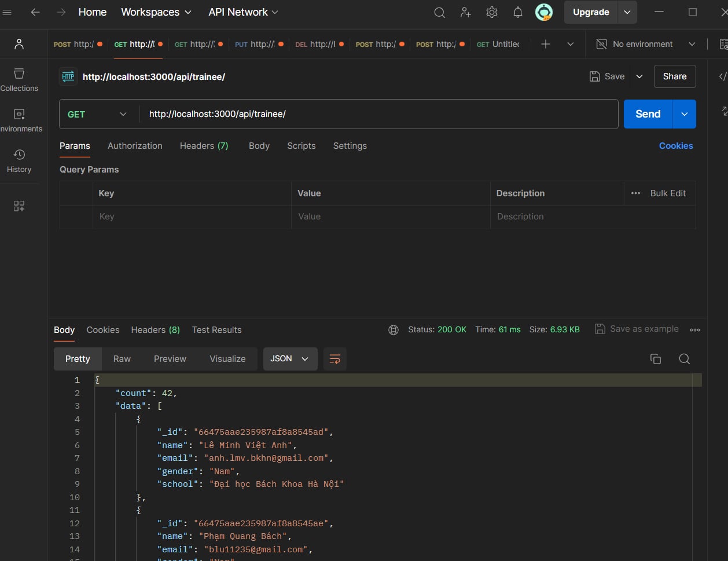This screenshot has height=561, width=728.
Task: Open the Cookies link
Action: click(676, 146)
